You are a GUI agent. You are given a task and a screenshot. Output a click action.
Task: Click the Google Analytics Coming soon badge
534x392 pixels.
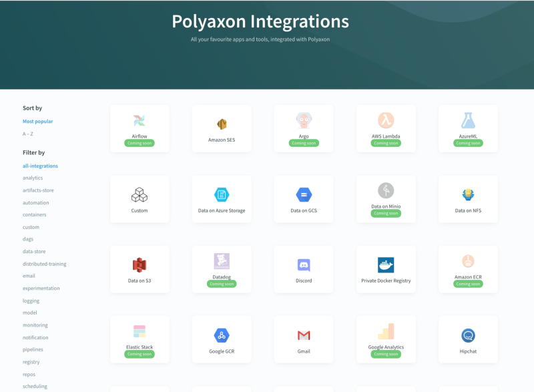click(386, 354)
